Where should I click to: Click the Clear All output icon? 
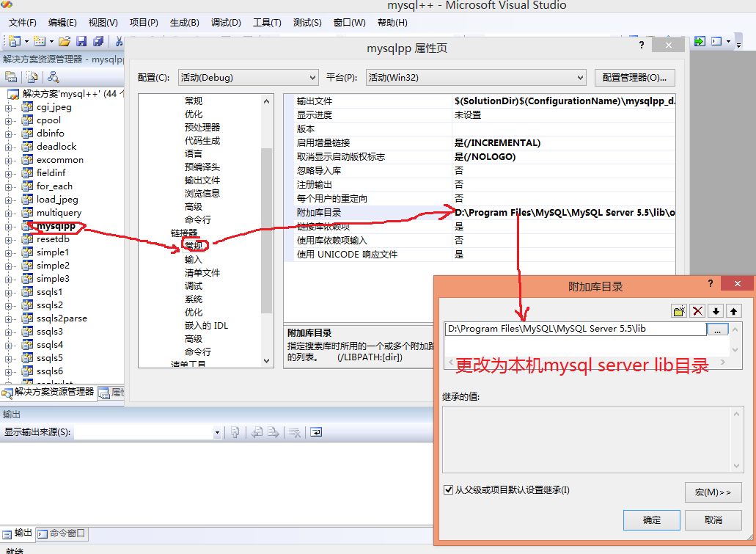point(295,432)
